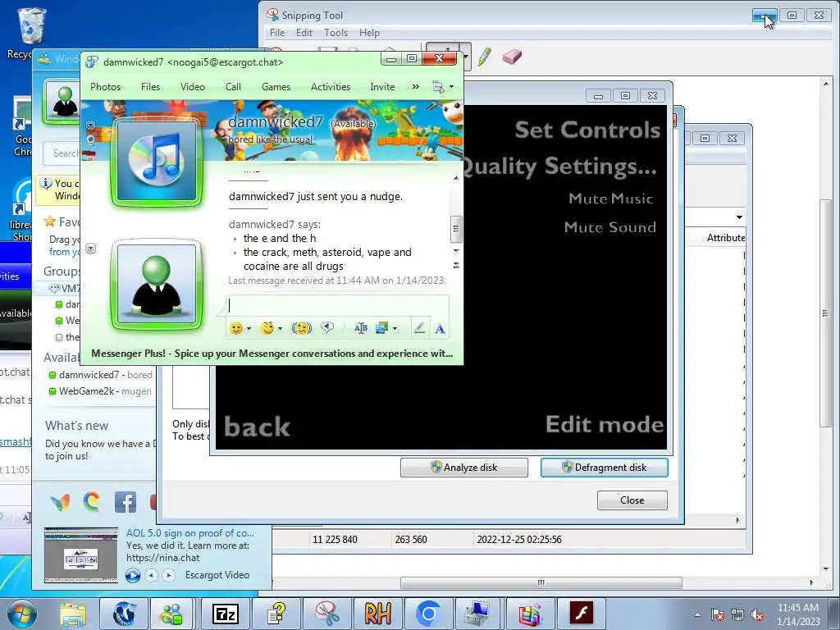840x630 pixels.
Task: Toggle Mute Sound in the game
Action: [x=609, y=227]
